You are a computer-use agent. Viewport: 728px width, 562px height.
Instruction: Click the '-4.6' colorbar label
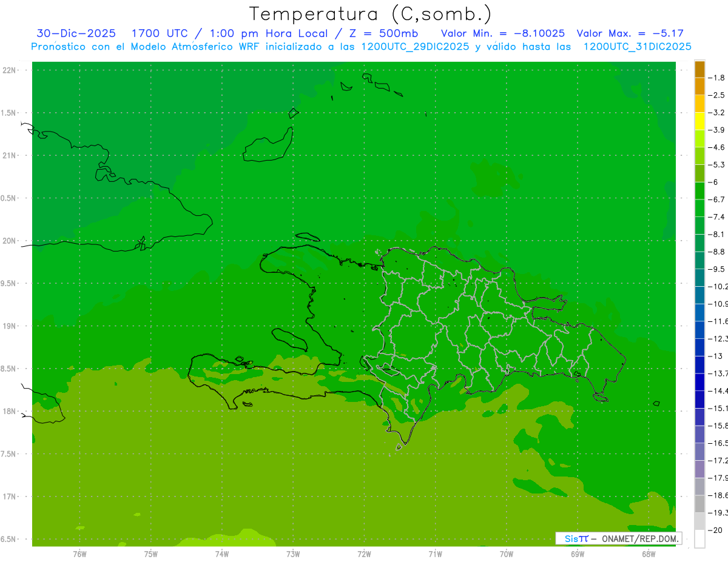[x=717, y=147]
